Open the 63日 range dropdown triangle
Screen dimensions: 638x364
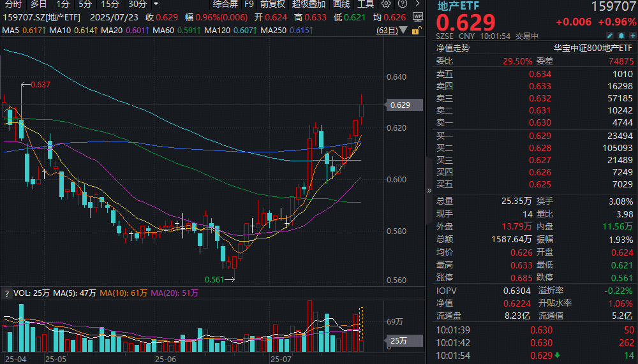pos(403,30)
